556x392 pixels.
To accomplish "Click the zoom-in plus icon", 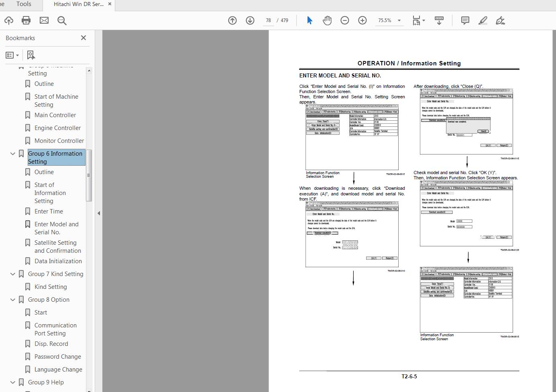I will point(362,20).
